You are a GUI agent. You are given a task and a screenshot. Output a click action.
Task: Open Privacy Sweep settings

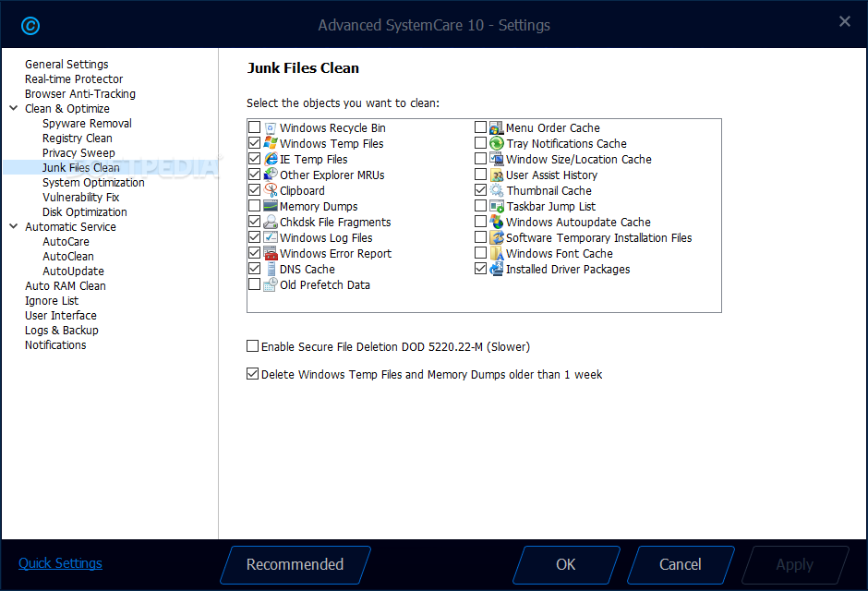(x=78, y=152)
